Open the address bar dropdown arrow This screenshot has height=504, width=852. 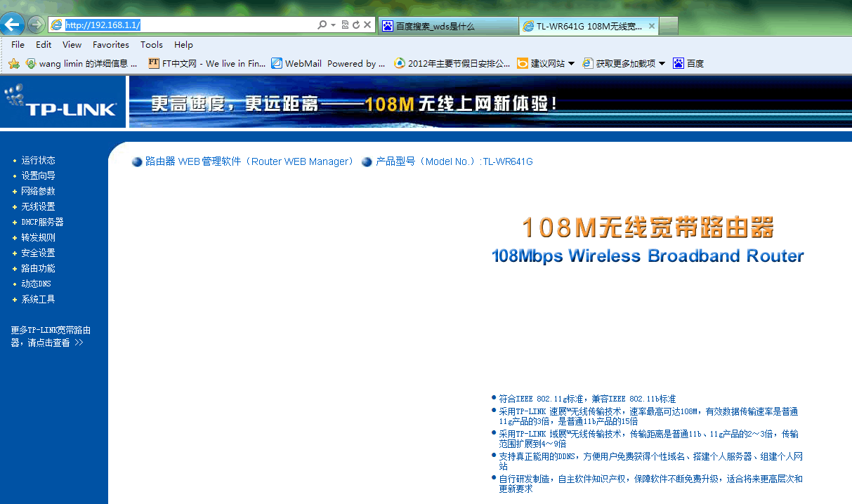pos(333,25)
